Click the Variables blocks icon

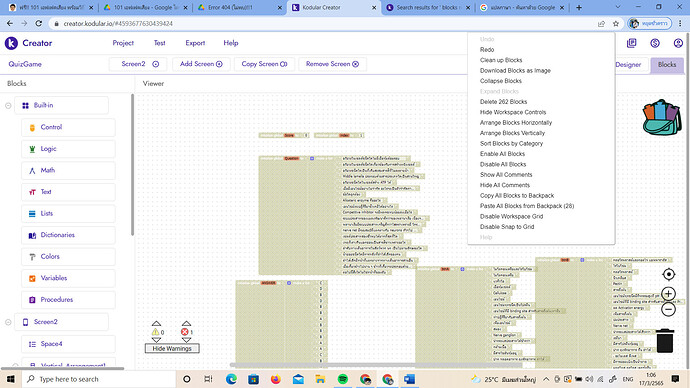32,278
